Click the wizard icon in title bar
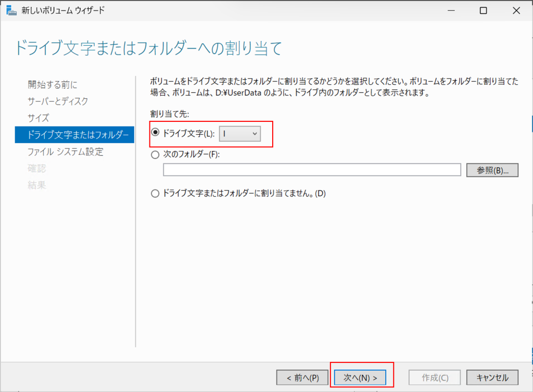This screenshot has width=533, height=392. click(11, 10)
